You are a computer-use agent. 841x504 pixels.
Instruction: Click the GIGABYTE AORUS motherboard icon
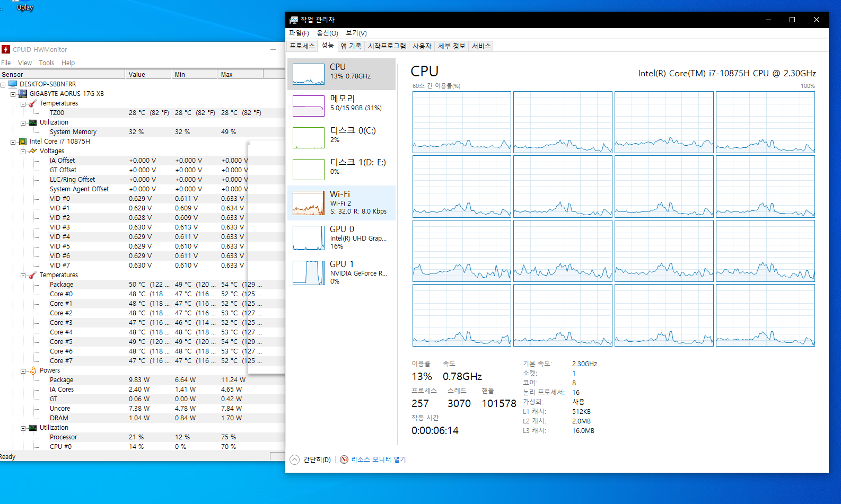click(x=23, y=94)
